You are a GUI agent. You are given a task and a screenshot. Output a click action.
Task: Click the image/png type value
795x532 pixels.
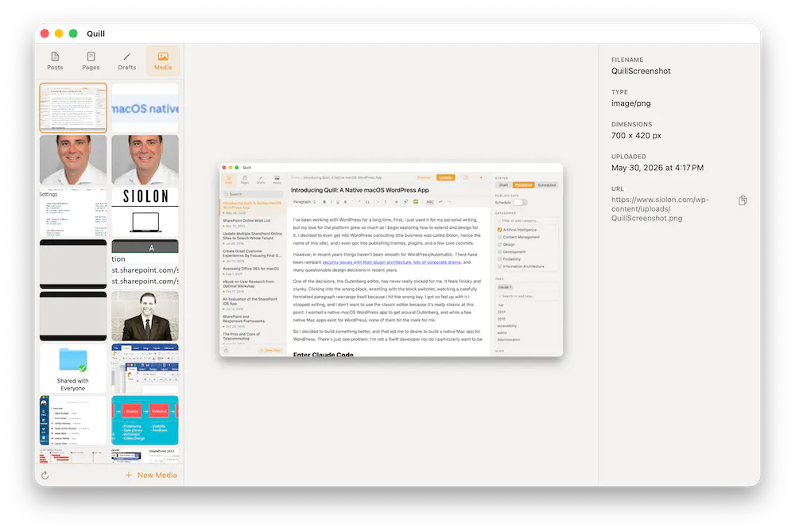pos(630,103)
